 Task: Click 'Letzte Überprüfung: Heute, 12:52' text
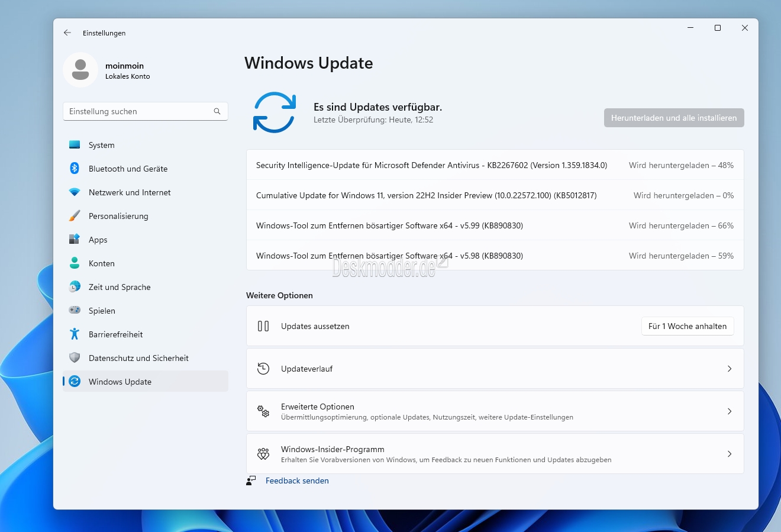(x=373, y=120)
